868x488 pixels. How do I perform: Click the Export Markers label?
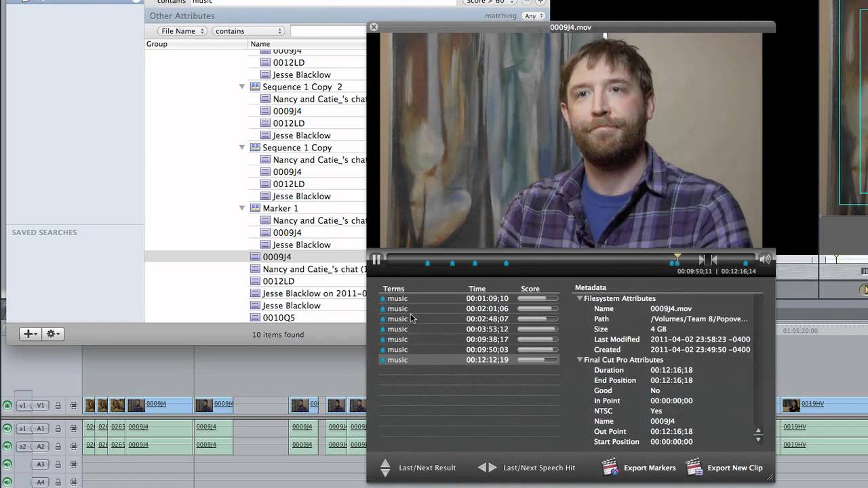coord(650,468)
